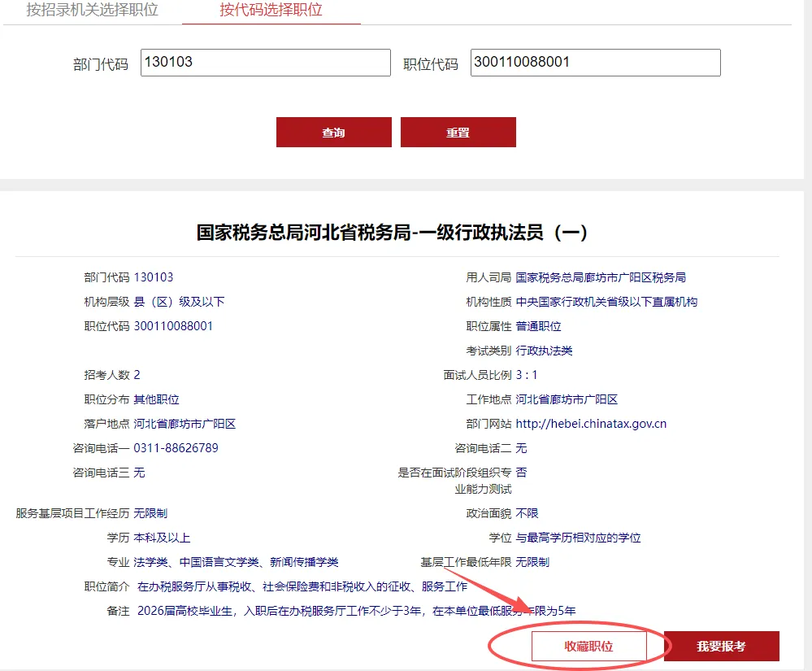812x671 pixels.
Task: Select 咨询电话二 value 无
Action: coord(522,447)
